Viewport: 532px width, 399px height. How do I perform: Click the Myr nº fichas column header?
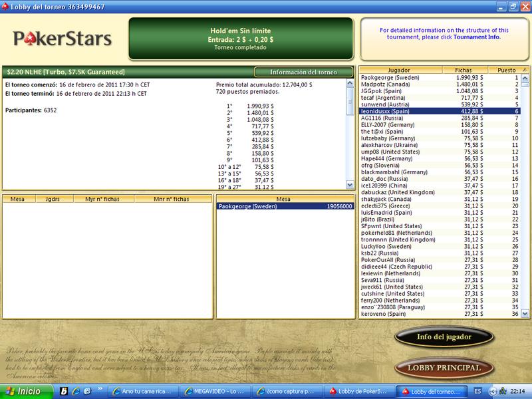pyautogui.click(x=104, y=199)
